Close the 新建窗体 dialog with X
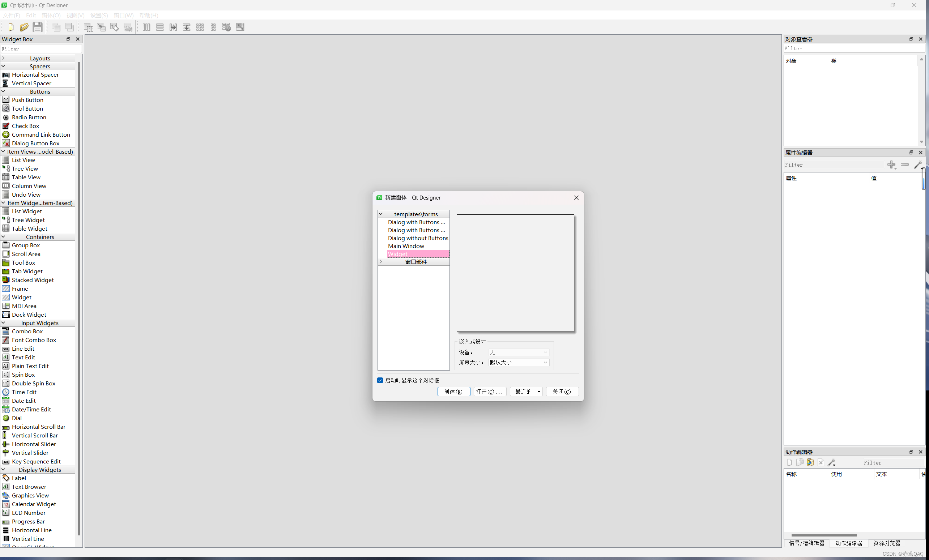929x560 pixels. pyautogui.click(x=576, y=198)
